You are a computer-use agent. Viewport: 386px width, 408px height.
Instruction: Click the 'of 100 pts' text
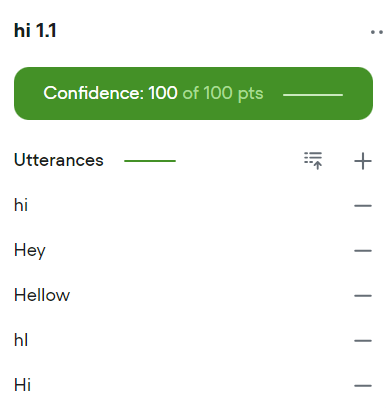223,93
